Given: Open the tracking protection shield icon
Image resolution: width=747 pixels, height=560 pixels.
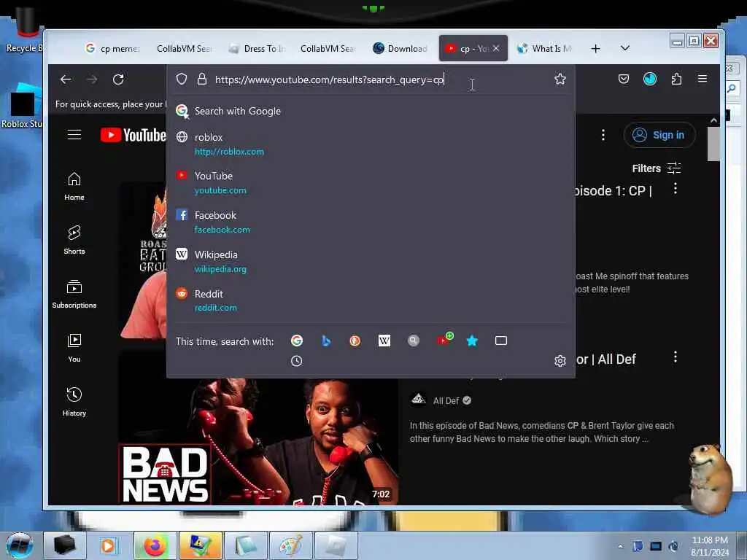Looking at the screenshot, I should point(182,79).
